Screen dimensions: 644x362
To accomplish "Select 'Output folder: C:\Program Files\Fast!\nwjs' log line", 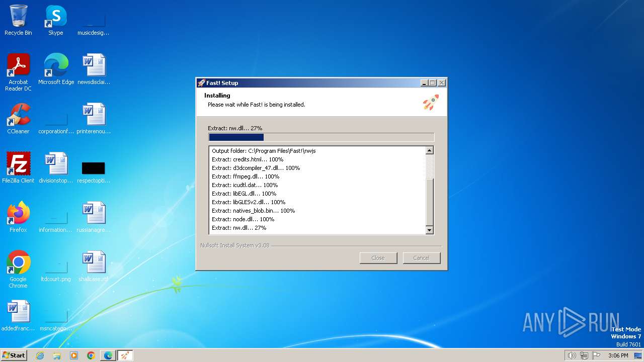I will [x=264, y=151].
